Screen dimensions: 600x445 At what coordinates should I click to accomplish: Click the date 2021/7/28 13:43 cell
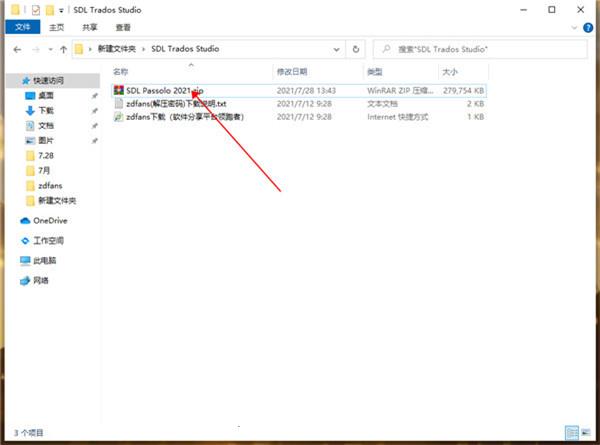(x=306, y=91)
